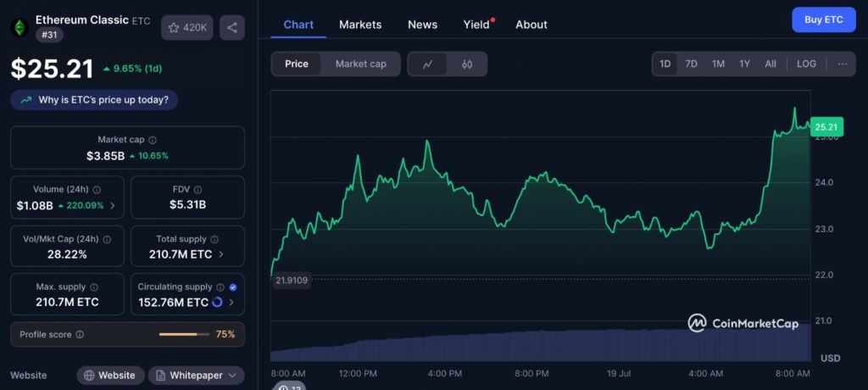Select the Price chart toggle
The width and height of the screenshot is (868, 390).
(297, 64)
